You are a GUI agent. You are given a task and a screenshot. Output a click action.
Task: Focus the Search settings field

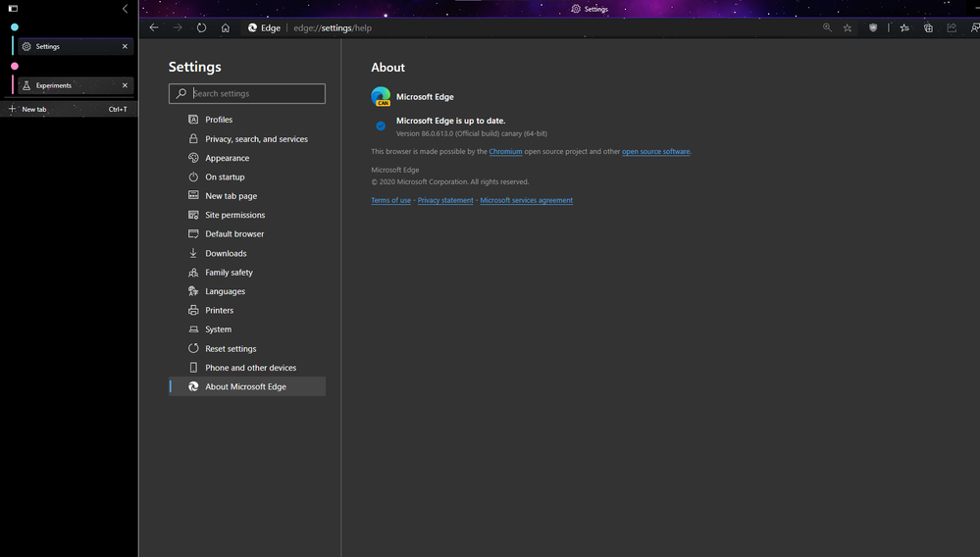[x=247, y=94]
